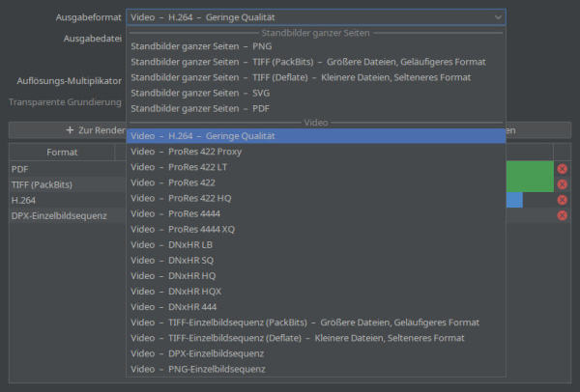This screenshot has width=580, height=392.
Task: Choose Standbilder ganzer Seiten – TIFF (PackBits)
Action: [316, 62]
